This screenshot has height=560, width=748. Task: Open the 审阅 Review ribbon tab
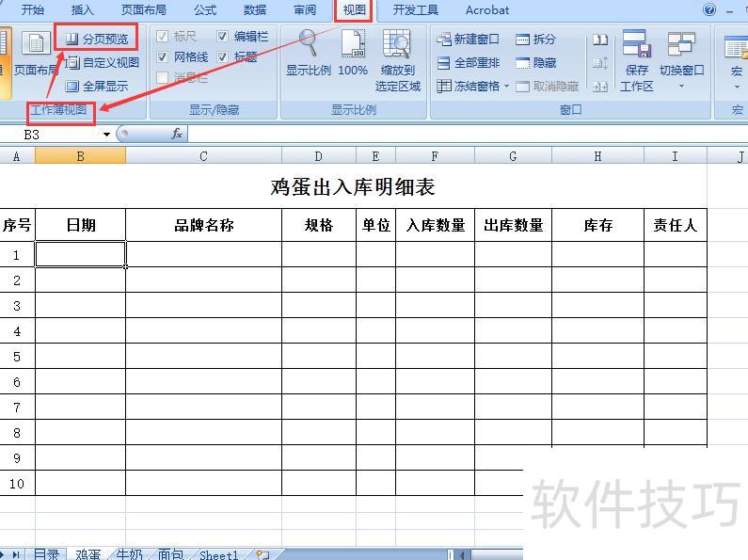tap(305, 10)
